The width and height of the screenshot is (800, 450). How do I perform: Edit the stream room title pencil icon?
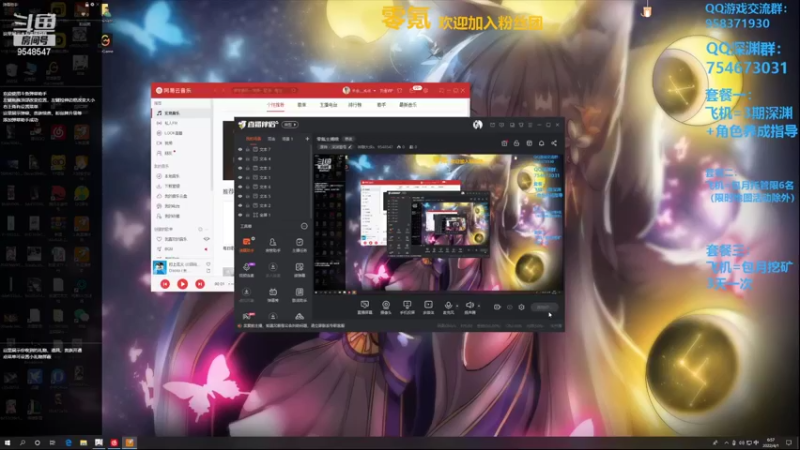[350, 147]
